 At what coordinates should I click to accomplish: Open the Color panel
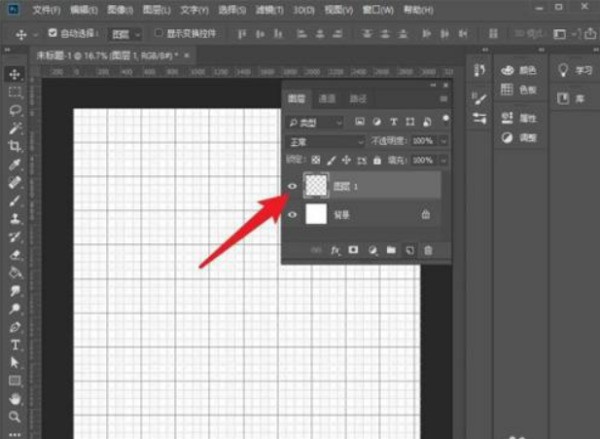518,70
